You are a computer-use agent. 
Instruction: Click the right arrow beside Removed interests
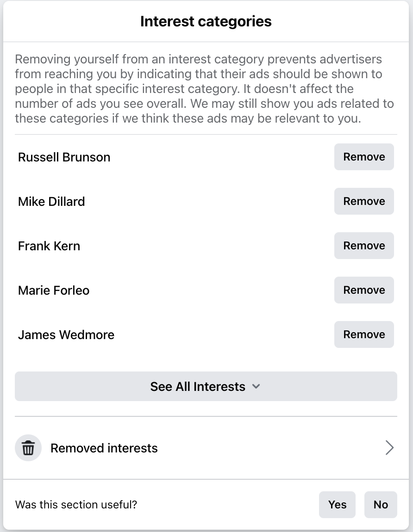click(x=389, y=448)
